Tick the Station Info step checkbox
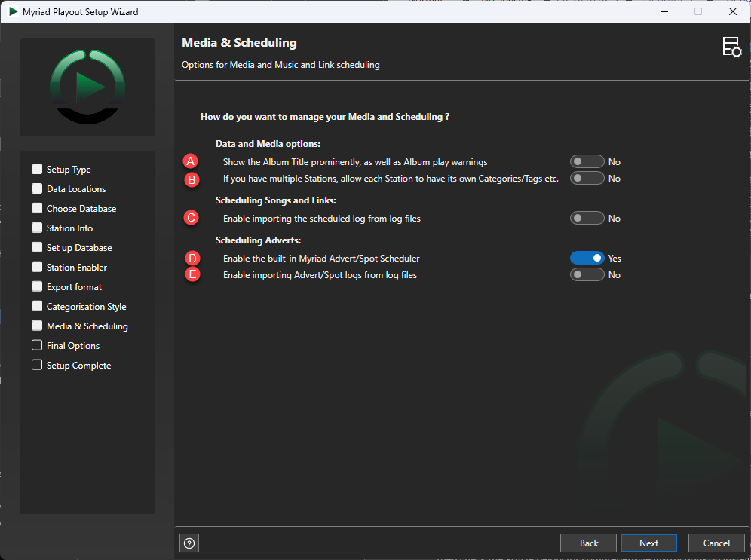The image size is (751, 560). click(x=37, y=228)
